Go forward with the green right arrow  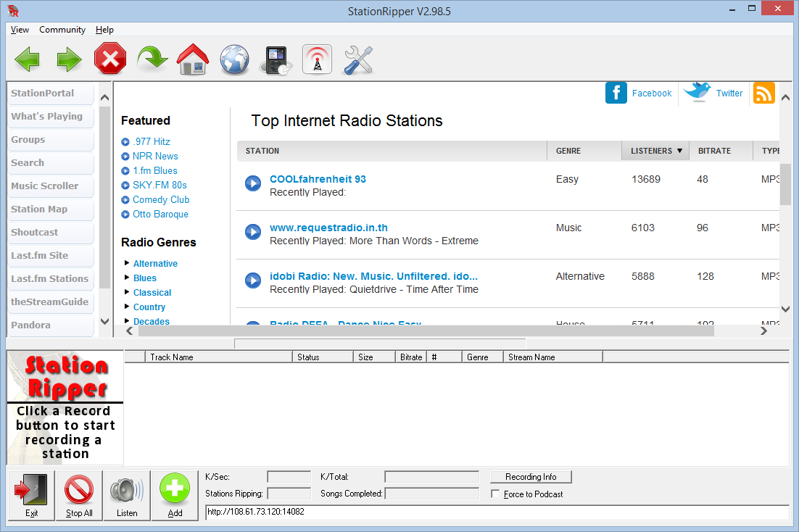coord(69,59)
